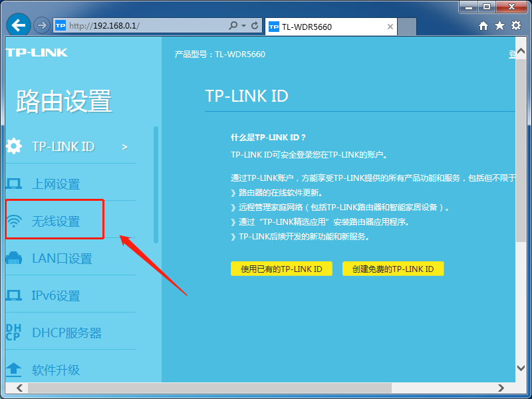This screenshot has height=399, width=532.
Task: Click the TP-LINK后续开发的新功能和新服务 line
Action: click(x=300, y=237)
